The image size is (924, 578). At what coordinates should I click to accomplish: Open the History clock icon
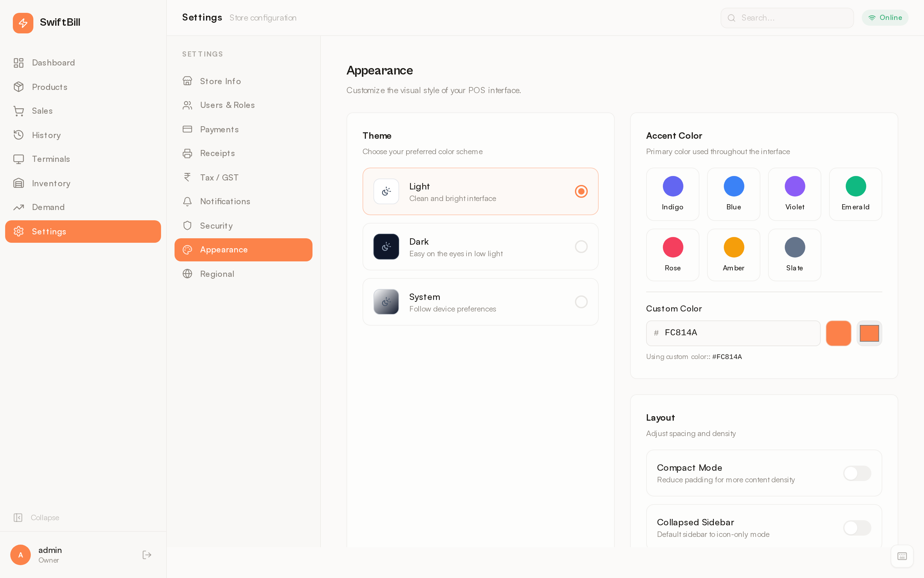tap(19, 135)
